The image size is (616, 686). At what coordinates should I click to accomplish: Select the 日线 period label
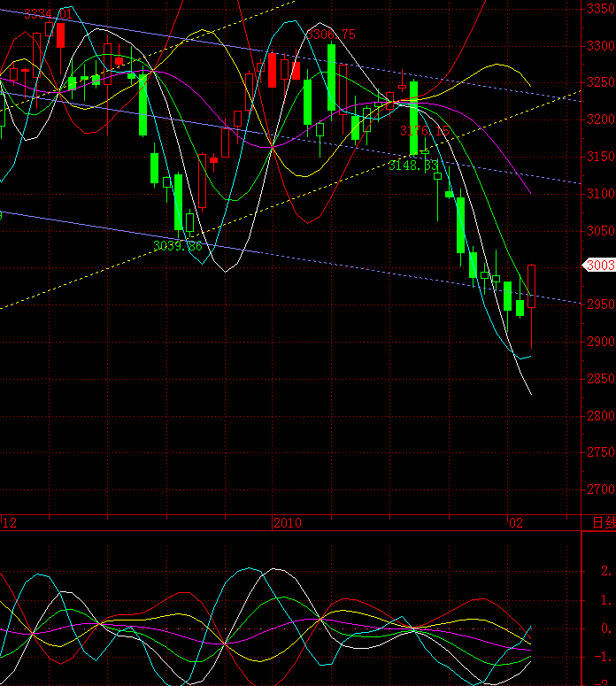604,523
